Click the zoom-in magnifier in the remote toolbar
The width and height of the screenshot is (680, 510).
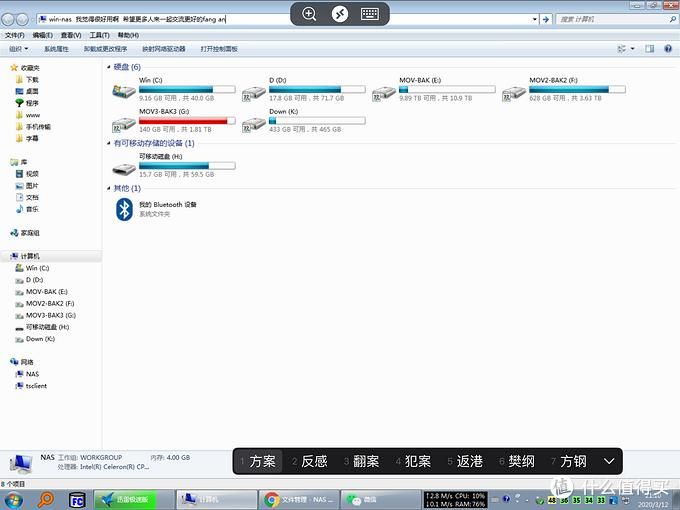[309, 13]
